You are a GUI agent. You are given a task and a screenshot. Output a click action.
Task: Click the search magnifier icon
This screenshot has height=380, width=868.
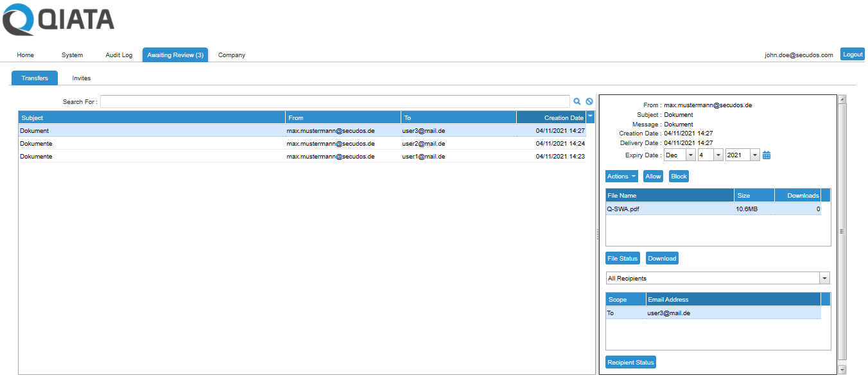click(x=577, y=101)
